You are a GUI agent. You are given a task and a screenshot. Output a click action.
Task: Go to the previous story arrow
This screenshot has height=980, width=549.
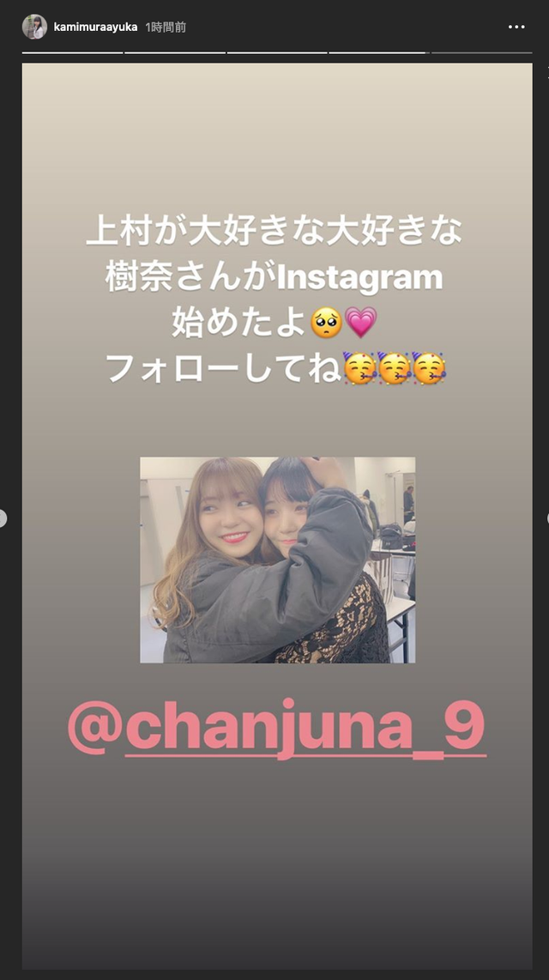click(x=2, y=518)
